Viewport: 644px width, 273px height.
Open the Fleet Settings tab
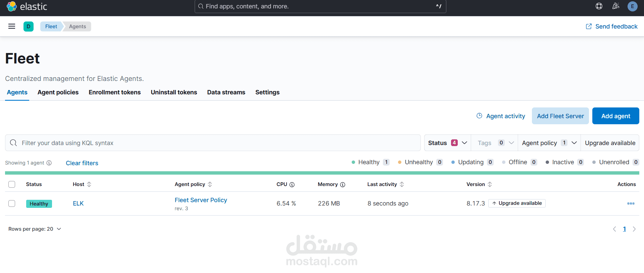coord(267,92)
